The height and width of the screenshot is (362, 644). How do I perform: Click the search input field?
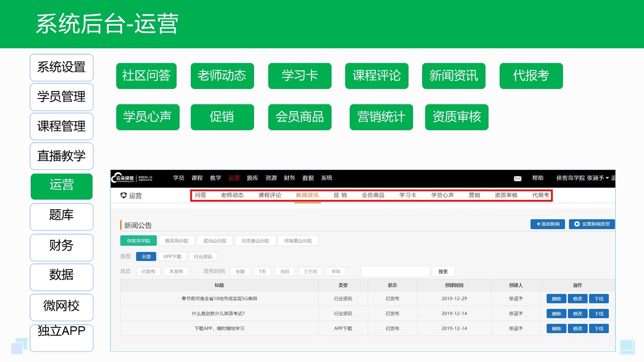point(395,271)
